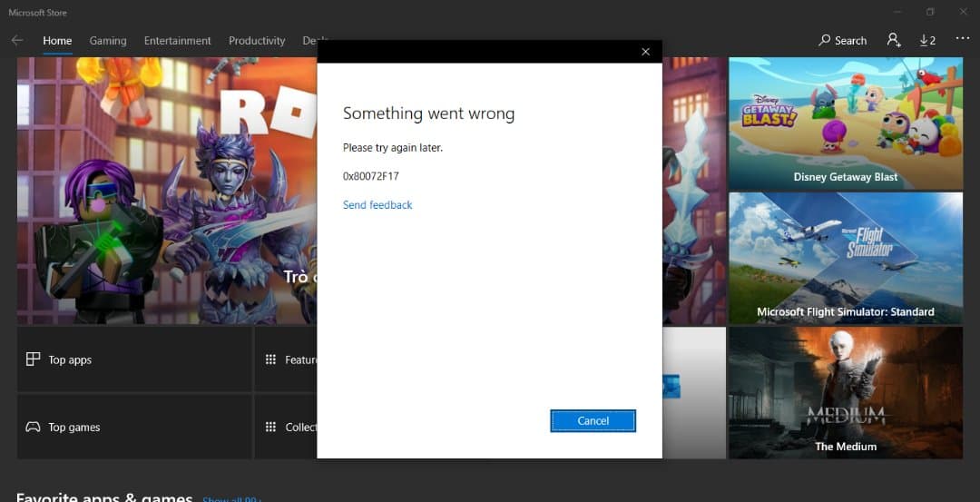Click the Something went wrong heading
980x502 pixels.
pyautogui.click(x=428, y=113)
